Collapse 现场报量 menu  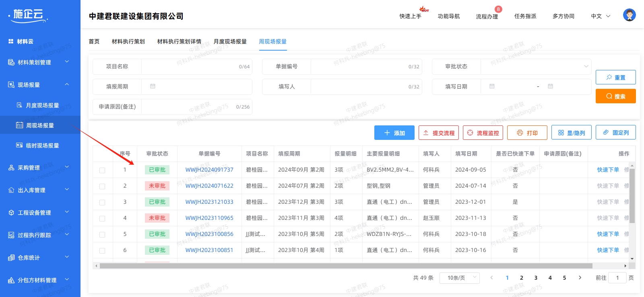(67, 84)
